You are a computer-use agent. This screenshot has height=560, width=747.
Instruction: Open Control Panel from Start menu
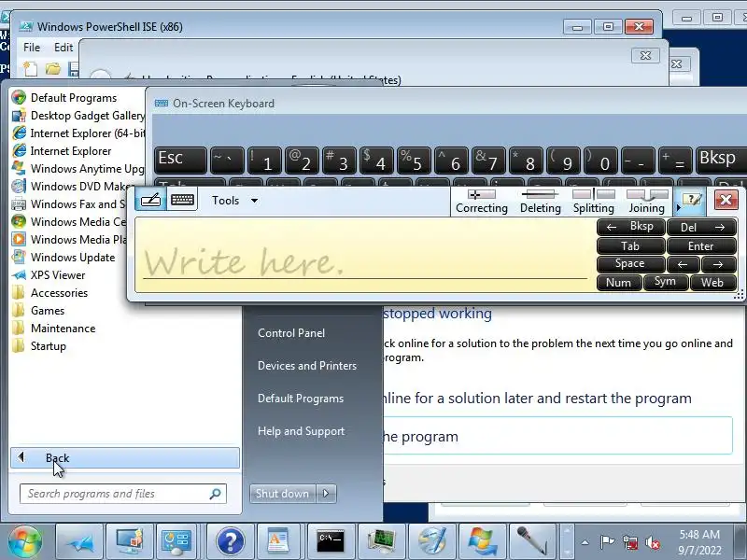[x=291, y=333]
